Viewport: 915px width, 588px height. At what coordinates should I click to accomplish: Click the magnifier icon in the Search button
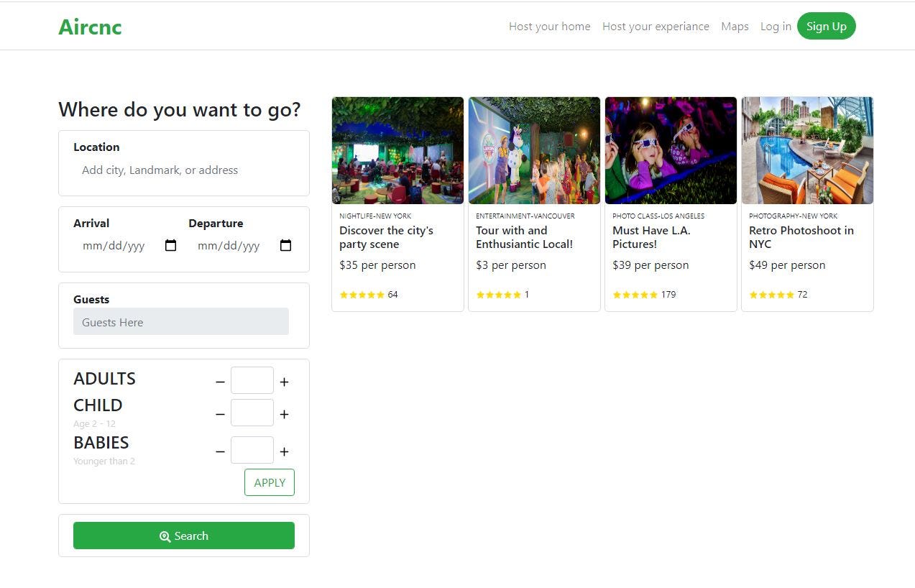click(163, 536)
